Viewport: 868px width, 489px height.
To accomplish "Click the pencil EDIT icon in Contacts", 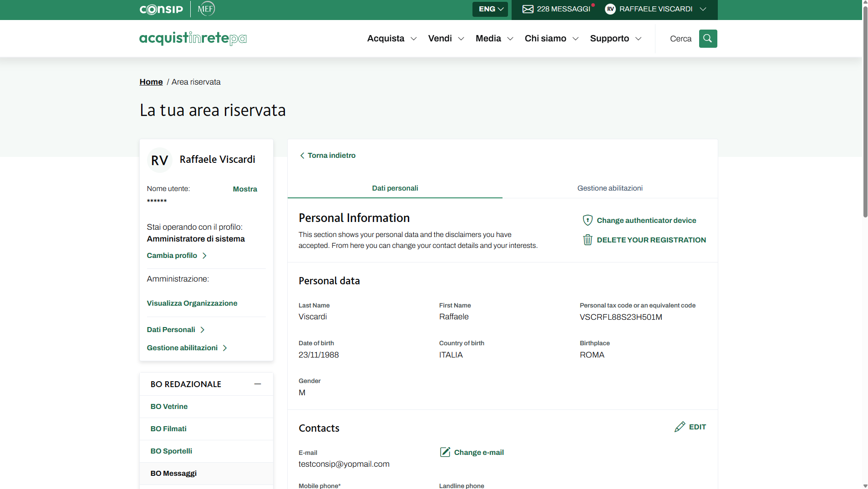I will click(680, 427).
